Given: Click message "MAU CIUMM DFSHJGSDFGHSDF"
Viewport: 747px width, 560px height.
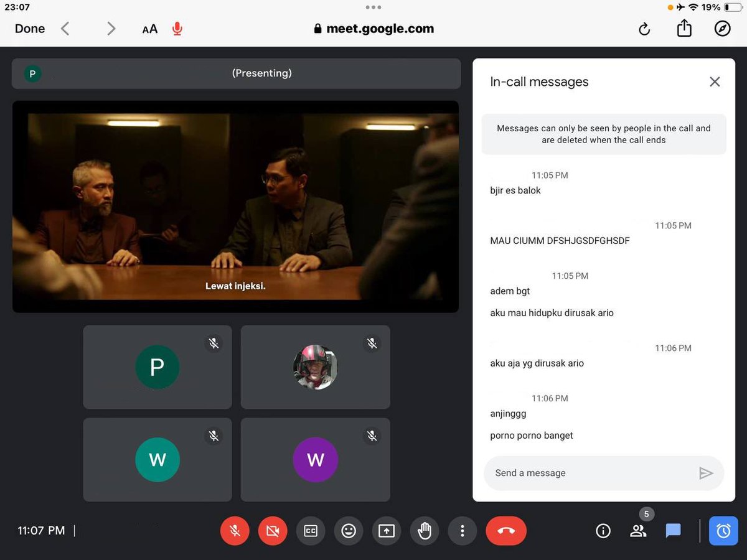Looking at the screenshot, I should click(560, 241).
